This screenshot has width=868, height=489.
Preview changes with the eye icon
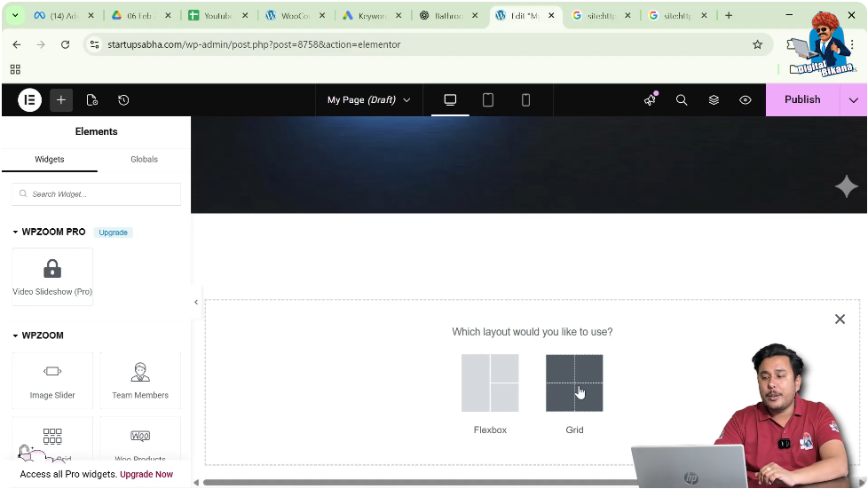click(x=746, y=99)
